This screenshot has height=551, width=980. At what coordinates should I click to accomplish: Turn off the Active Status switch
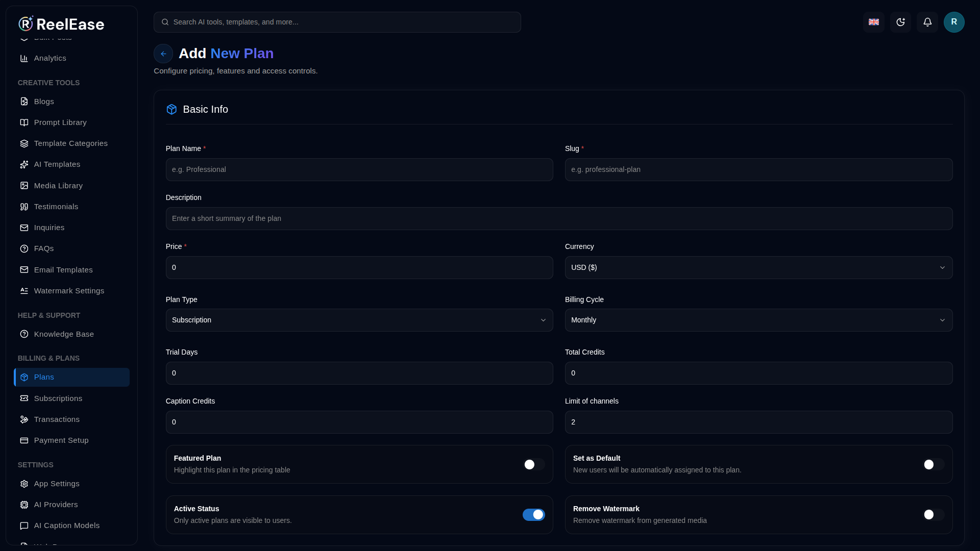(x=534, y=515)
